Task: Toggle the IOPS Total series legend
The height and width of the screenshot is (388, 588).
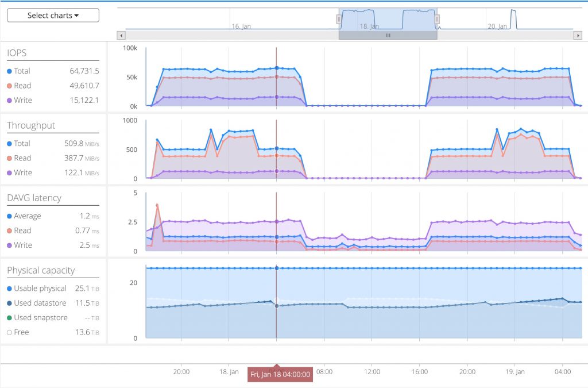Action: (x=18, y=71)
